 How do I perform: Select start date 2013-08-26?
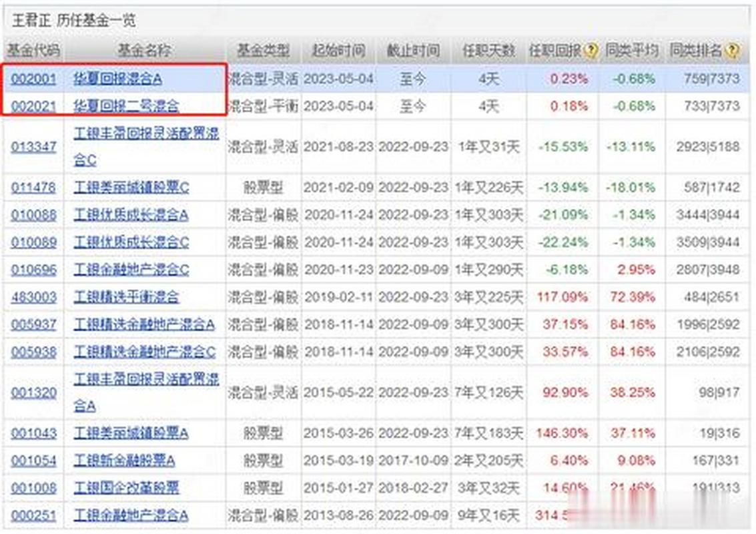click(338, 516)
